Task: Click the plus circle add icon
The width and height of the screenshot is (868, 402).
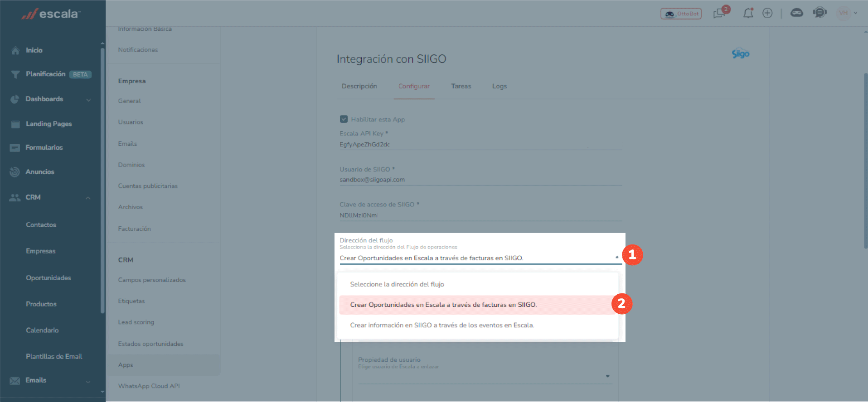Action: click(767, 13)
